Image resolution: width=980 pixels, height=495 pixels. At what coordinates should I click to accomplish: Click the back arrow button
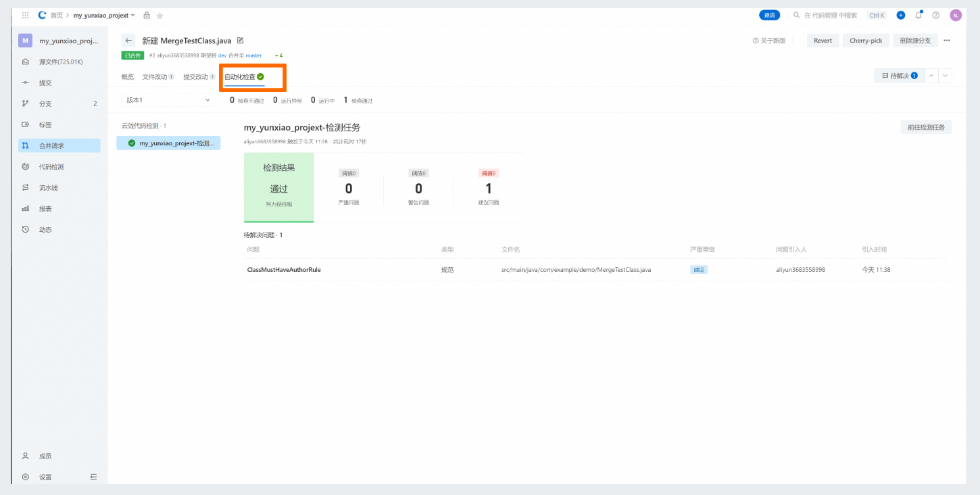[x=128, y=41]
